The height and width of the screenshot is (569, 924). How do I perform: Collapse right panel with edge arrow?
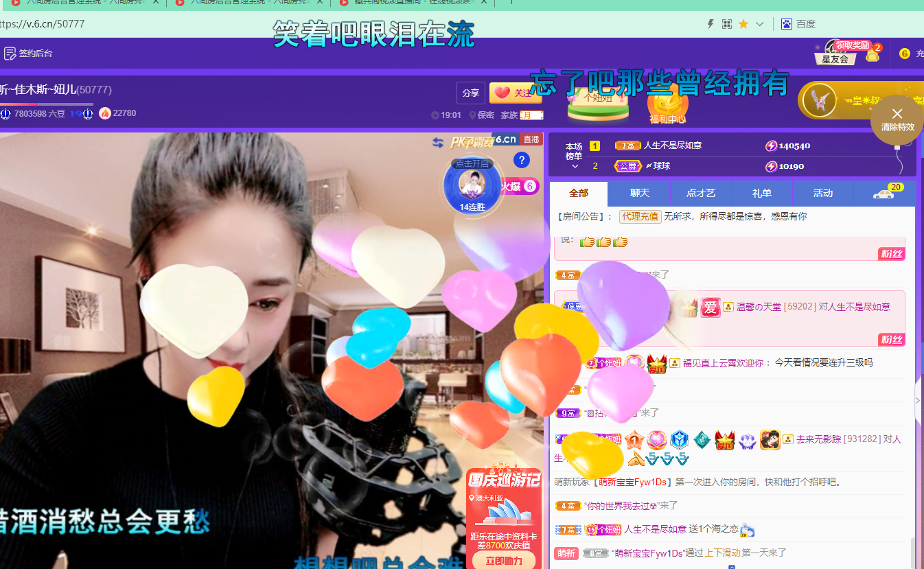coord(919,400)
